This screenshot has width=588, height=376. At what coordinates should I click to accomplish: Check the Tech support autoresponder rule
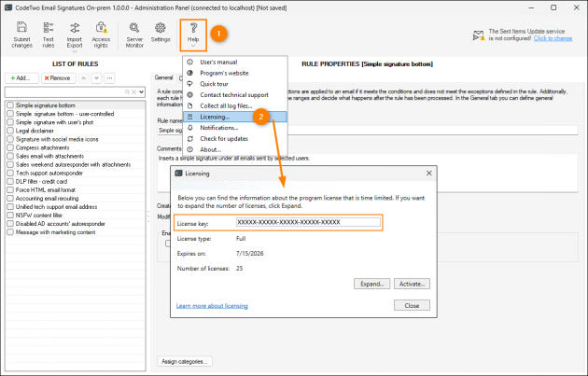coord(10,173)
